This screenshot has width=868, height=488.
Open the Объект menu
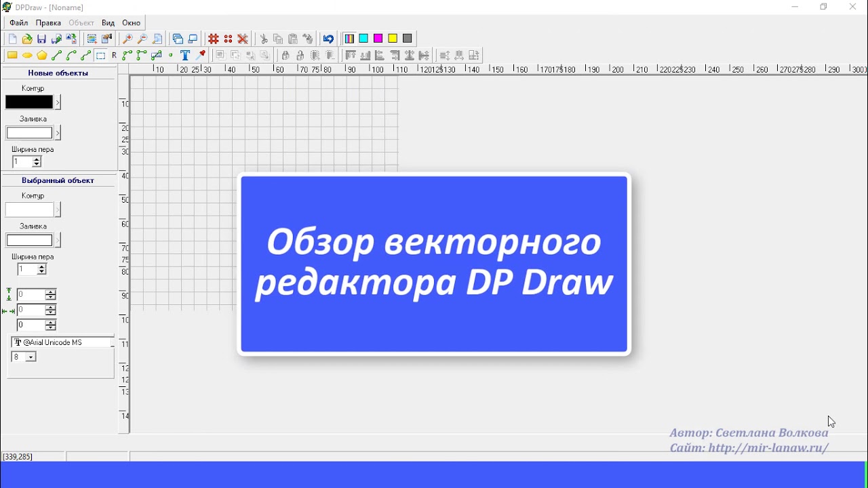81,23
